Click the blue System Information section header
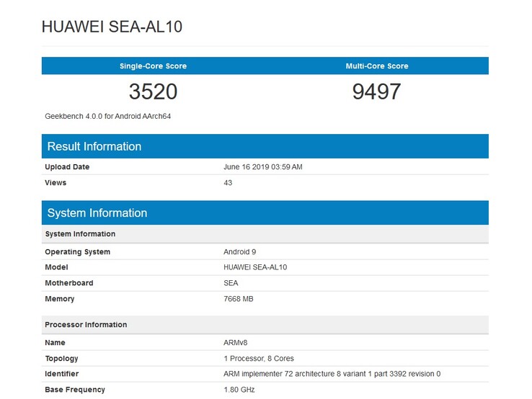This screenshot has width=532, height=399. click(x=97, y=213)
